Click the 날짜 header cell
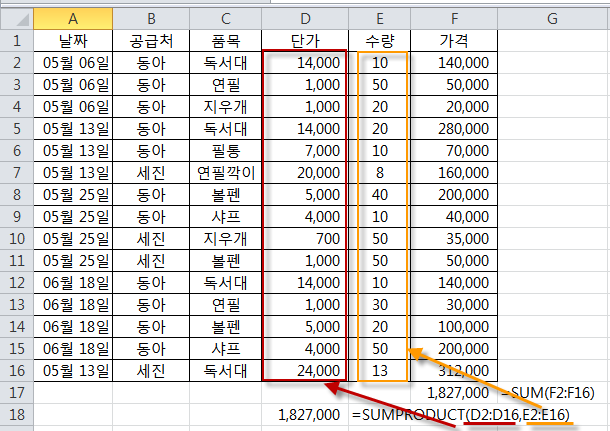The height and width of the screenshot is (431, 610). click(x=73, y=40)
